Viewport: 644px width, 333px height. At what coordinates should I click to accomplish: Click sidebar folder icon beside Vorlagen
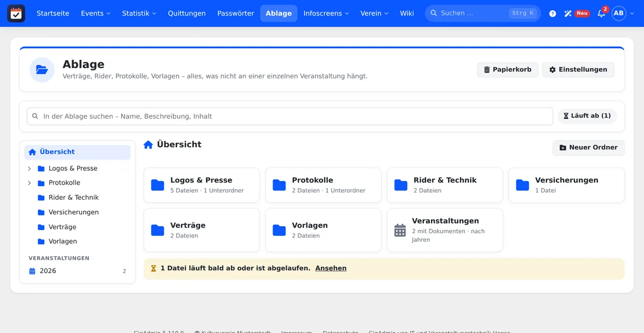point(41,242)
